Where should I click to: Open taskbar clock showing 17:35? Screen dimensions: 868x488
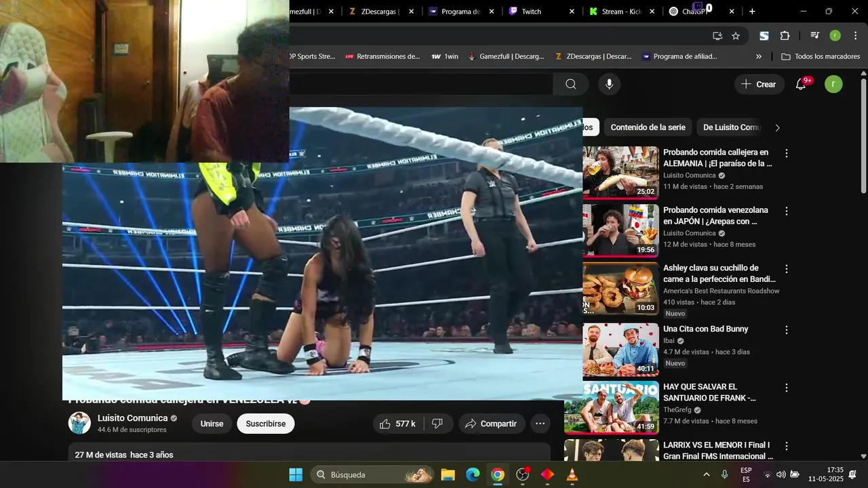[x=826, y=474]
